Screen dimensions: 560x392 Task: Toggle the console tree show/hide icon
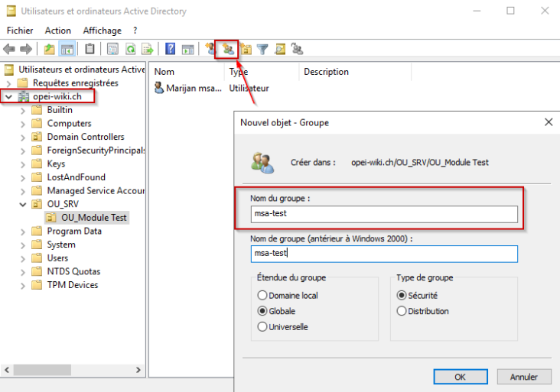point(67,49)
